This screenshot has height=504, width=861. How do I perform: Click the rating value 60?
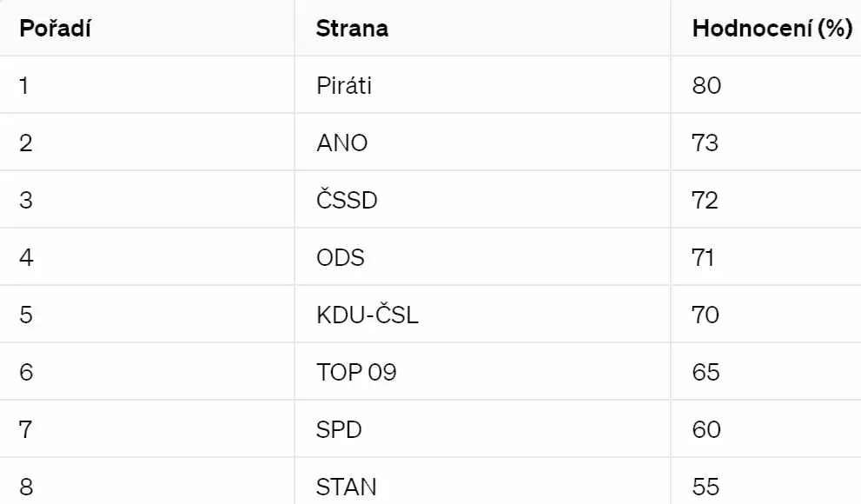pos(706,429)
